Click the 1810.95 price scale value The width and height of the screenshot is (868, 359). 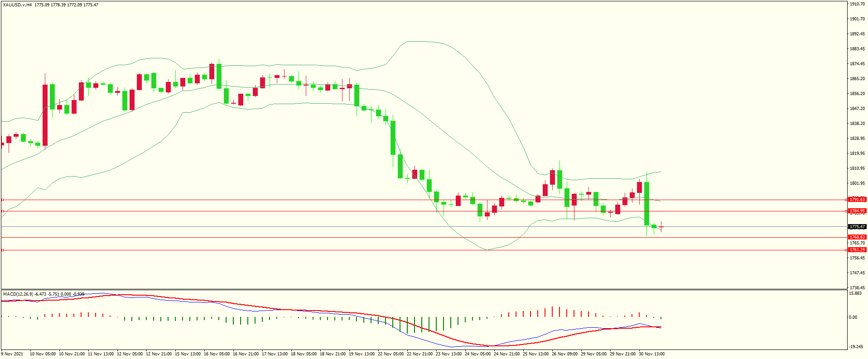858,168
